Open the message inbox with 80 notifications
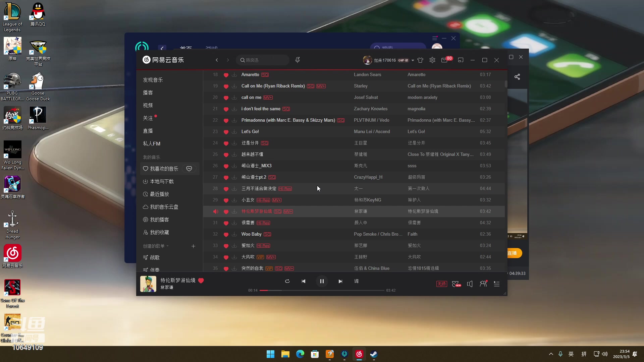Viewport: 644px width, 362px height. click(444, 60)
